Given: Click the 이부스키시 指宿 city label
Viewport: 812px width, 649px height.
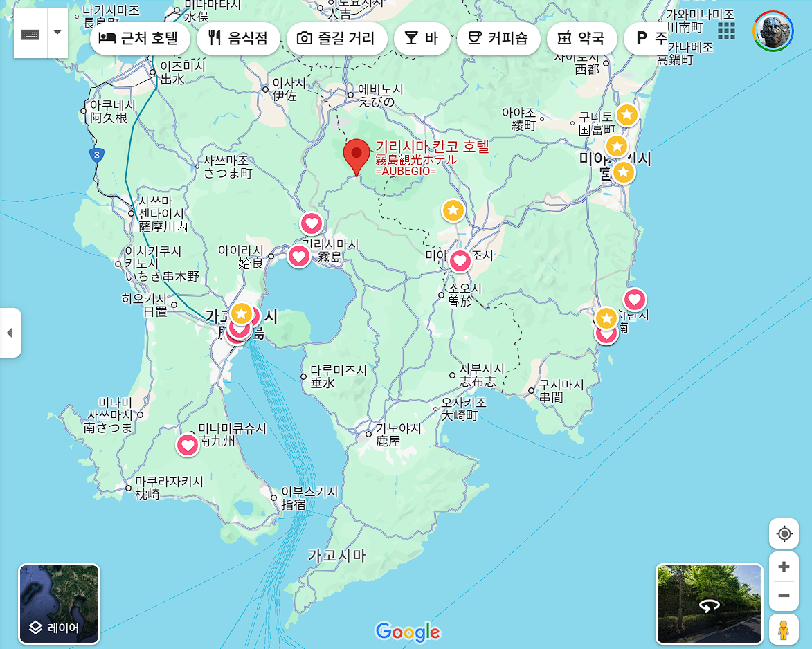Looking at the screenshot, I should click(x=309, y=498).
